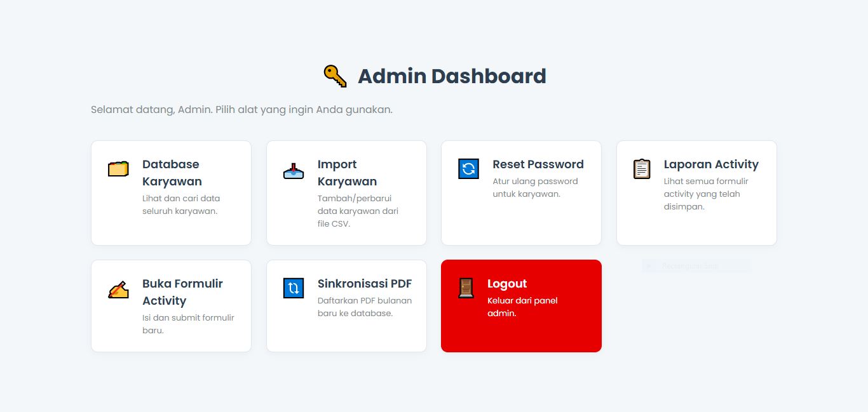The image size is (868, 412).
Task: Click the yellow folder icon on Database Karyawan card
Action: [x=117, y=169]
